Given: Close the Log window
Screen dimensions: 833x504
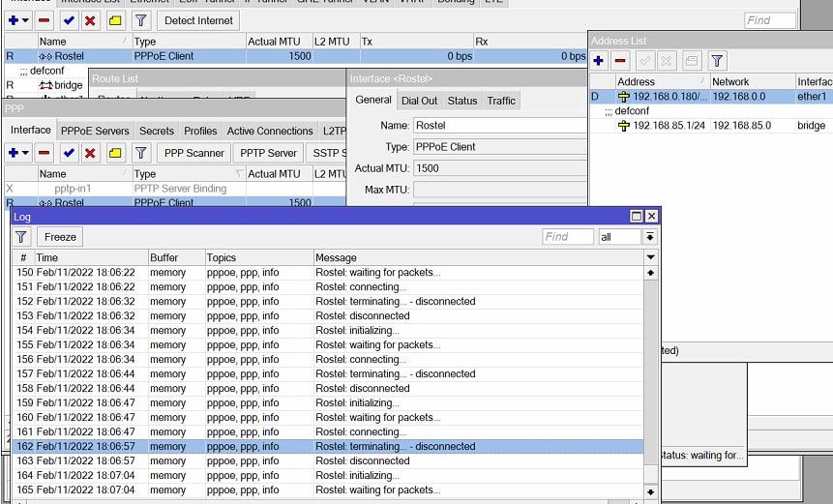Looking at the screenshot, I should [x=651, y=216].
